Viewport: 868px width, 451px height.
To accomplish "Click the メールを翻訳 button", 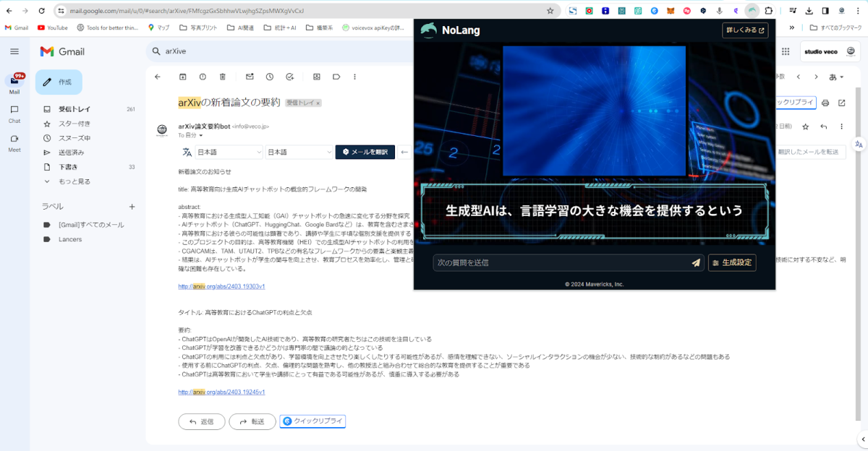I will pos(365,153).
